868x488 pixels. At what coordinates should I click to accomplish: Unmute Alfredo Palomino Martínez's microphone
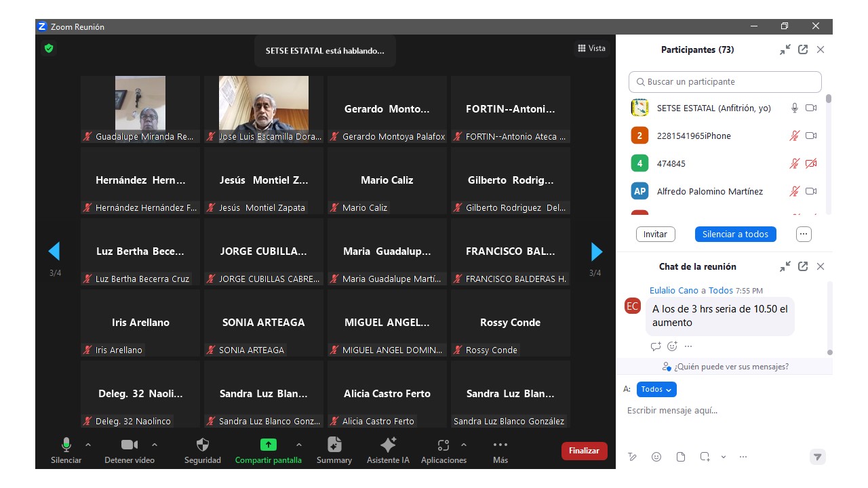click(794, 192)
